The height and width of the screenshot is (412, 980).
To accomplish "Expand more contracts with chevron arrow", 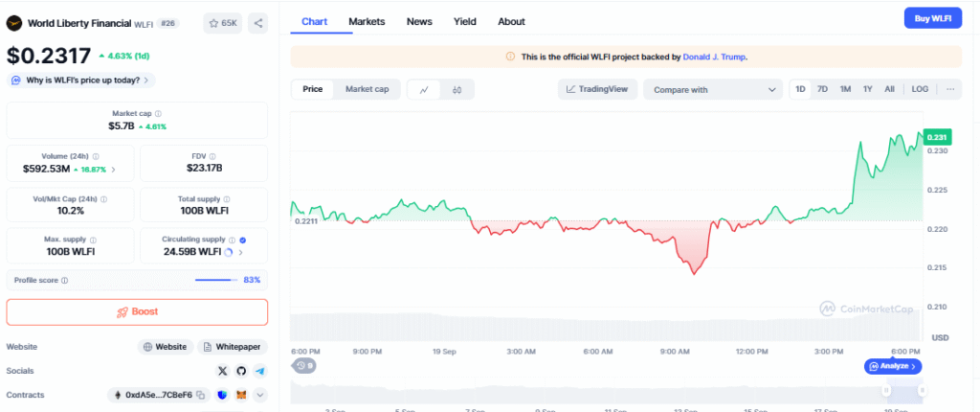I will [260, 395].
